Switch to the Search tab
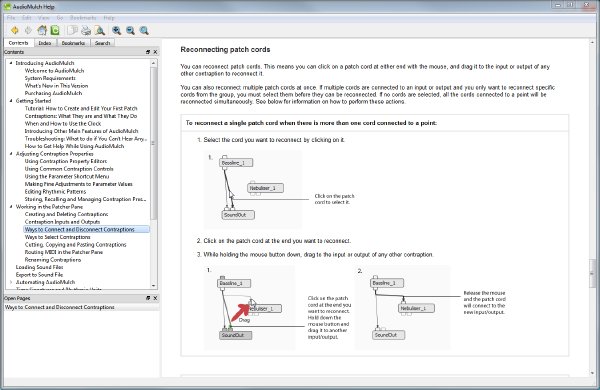 point(103,43)
